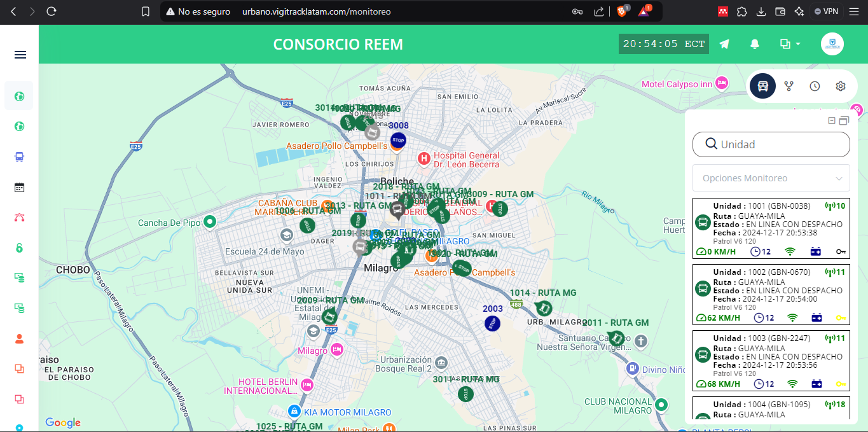Viewport: 868px width, 432px height.
Task: Click the stacked windows icon in units panel
Action: click(x=844, y=121)
